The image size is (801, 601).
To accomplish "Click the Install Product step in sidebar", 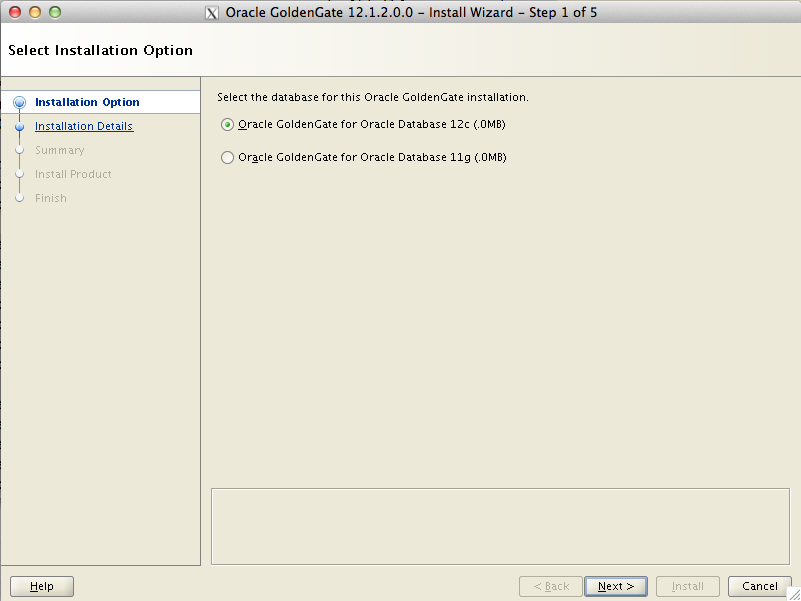I will [73, 174].
